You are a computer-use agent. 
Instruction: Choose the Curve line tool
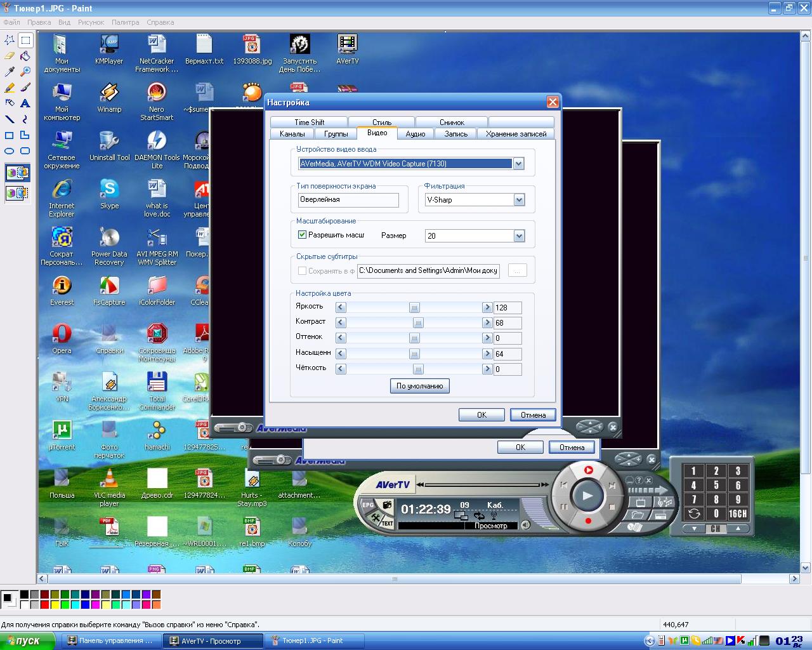tap(25, 119)
